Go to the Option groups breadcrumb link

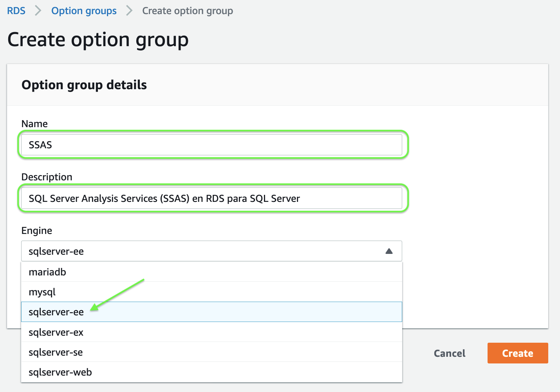84,11
